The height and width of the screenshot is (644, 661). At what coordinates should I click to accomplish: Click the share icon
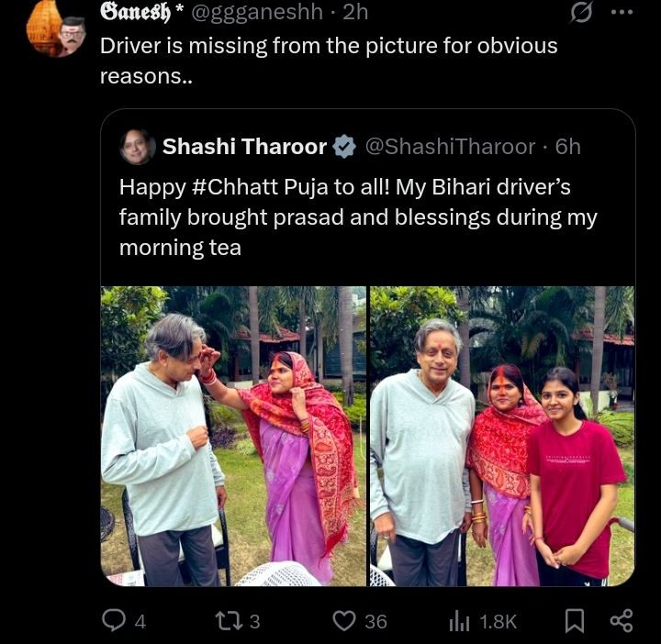tap(622, 621)
